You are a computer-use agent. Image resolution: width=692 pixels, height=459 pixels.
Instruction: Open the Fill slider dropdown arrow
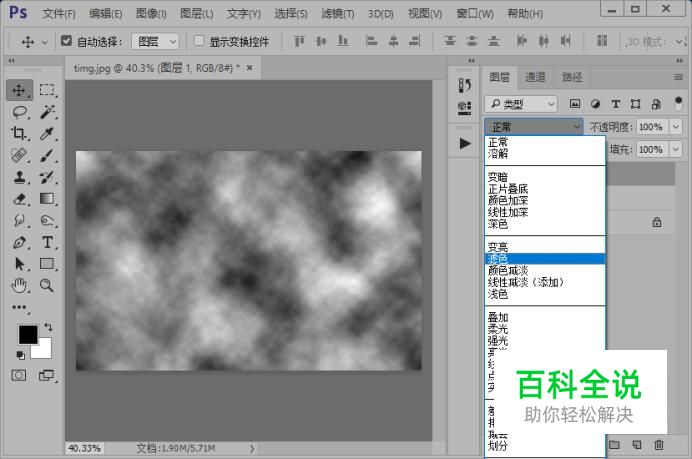tap(676, 149)
